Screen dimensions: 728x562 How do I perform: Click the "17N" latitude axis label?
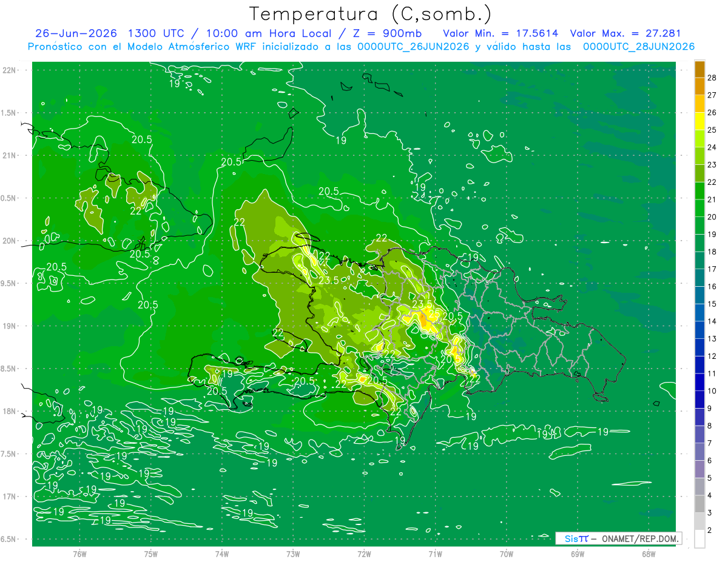(x=9, y=497)
